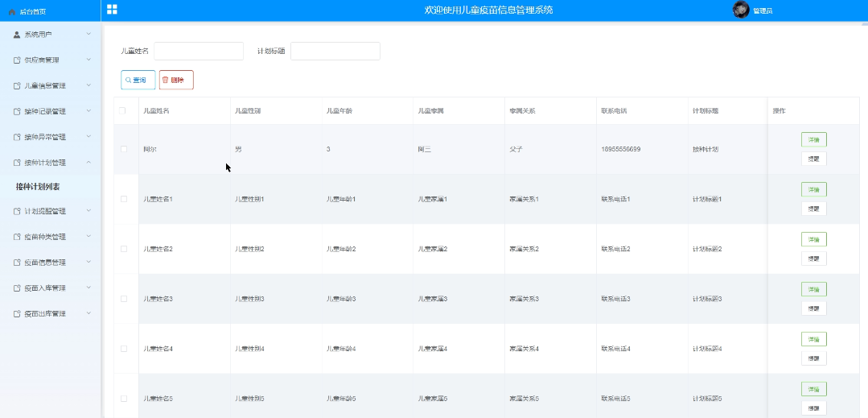Select the checkbox of row 儿童姓名1
This screenshot has width=868, height=418.
(x=124, y=199)
